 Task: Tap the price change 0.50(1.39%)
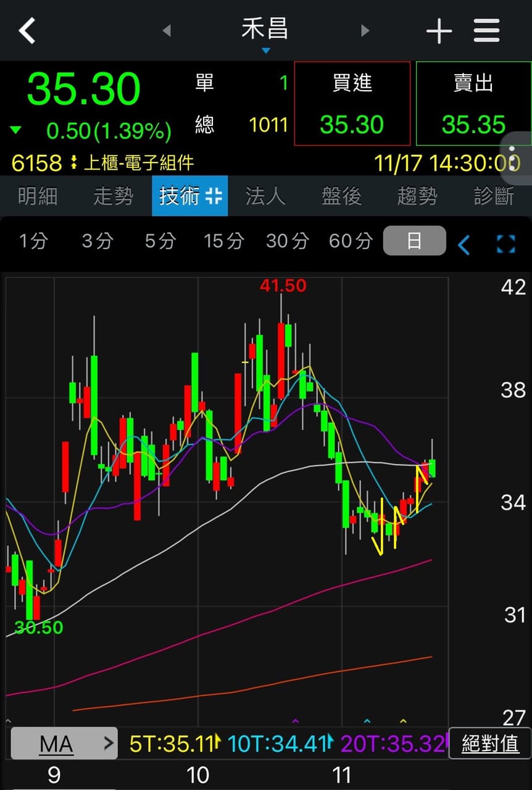coord(109,130)
